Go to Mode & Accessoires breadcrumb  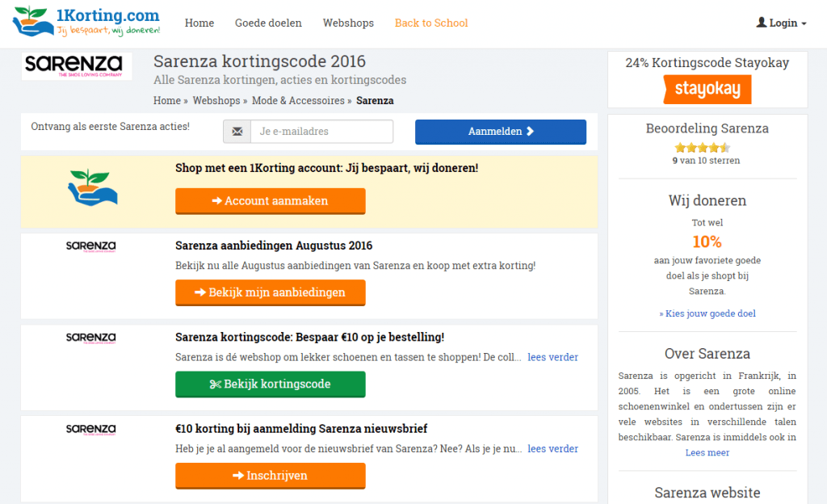pos(298,100)
